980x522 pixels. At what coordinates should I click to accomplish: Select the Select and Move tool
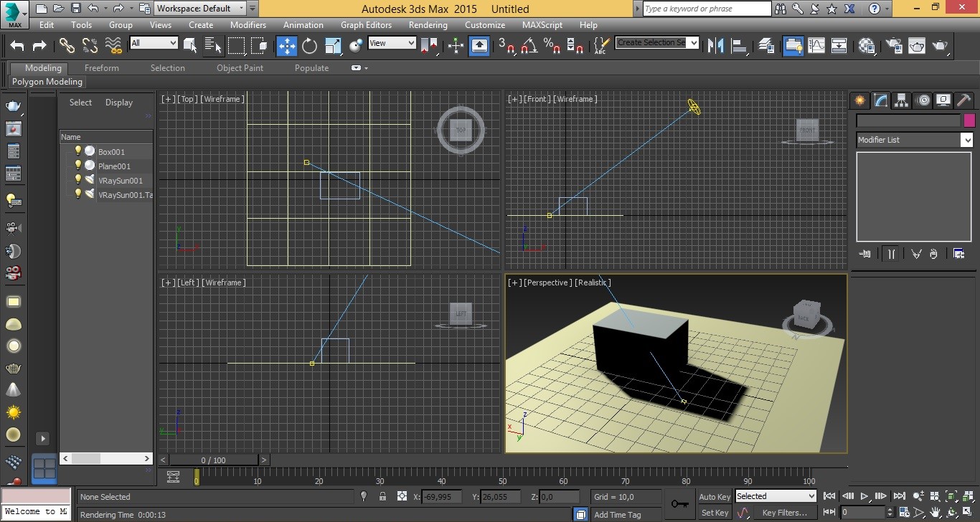pos(286,46)
